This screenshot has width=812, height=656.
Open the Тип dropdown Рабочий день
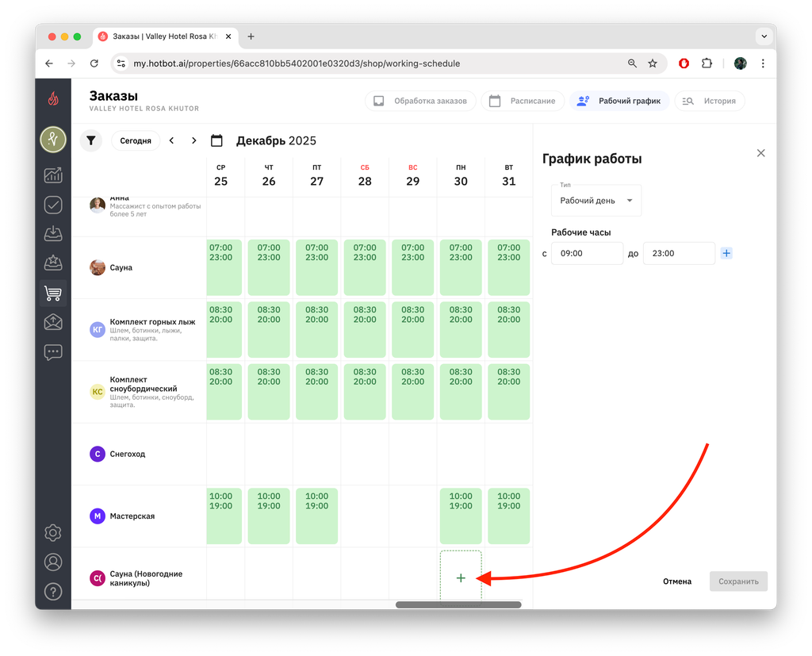pyautogui.click(x=596, y=201)
